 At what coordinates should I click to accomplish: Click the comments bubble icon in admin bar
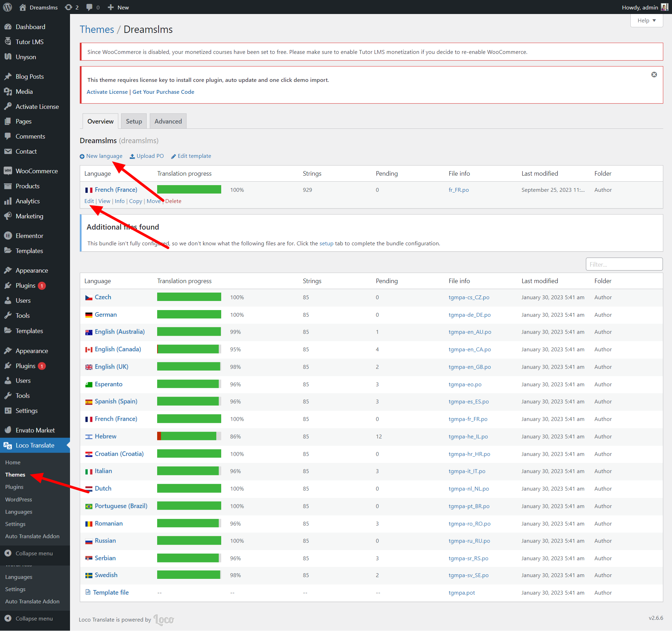[90, 7]
